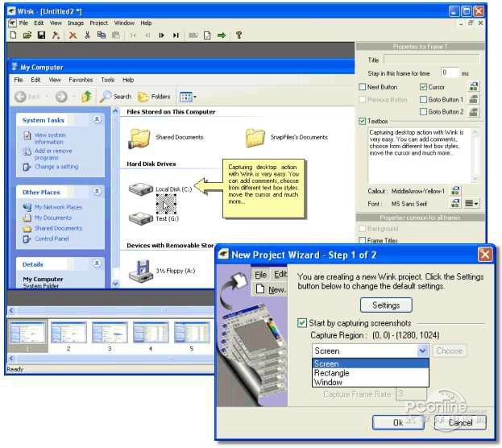
Task: Open the Image menu in Wink
Action: 76,23
